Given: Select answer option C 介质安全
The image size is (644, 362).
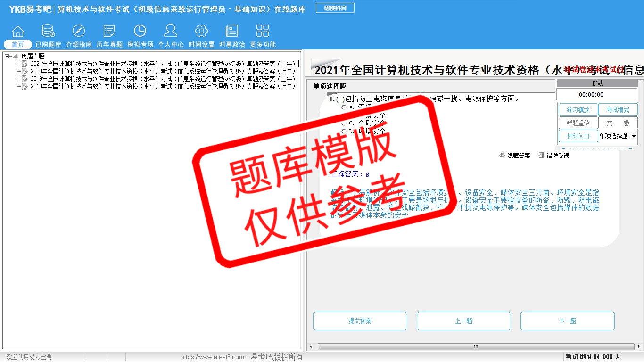Looking at the screenshot, I should click(x=344, y=123).
